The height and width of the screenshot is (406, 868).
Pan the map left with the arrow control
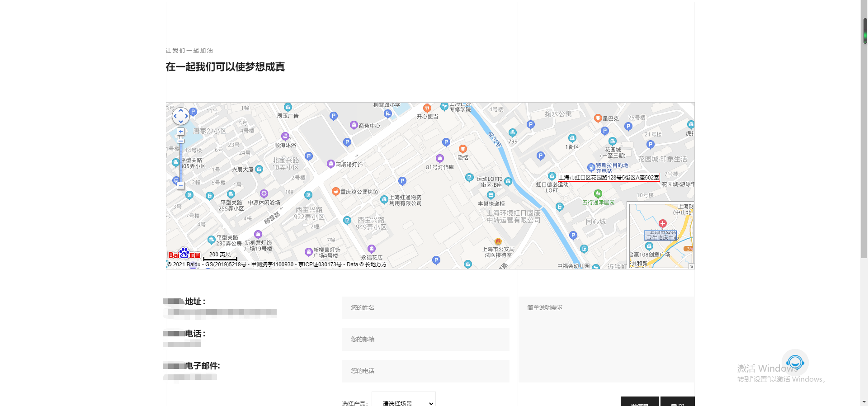click(175, 116)
